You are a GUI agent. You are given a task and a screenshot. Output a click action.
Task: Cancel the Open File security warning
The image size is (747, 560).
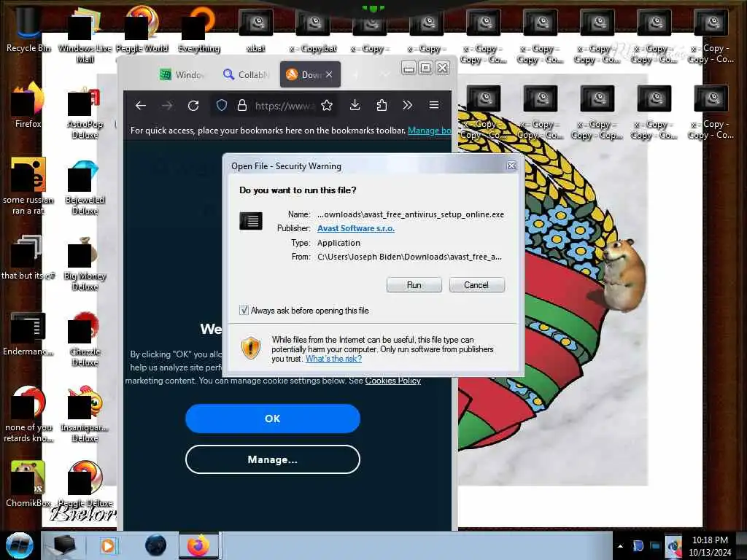point(476,285)
